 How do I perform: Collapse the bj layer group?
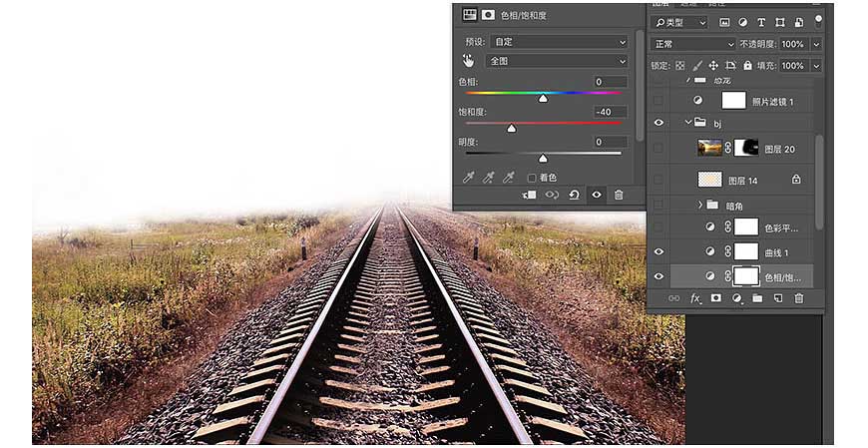click(688, 122)
